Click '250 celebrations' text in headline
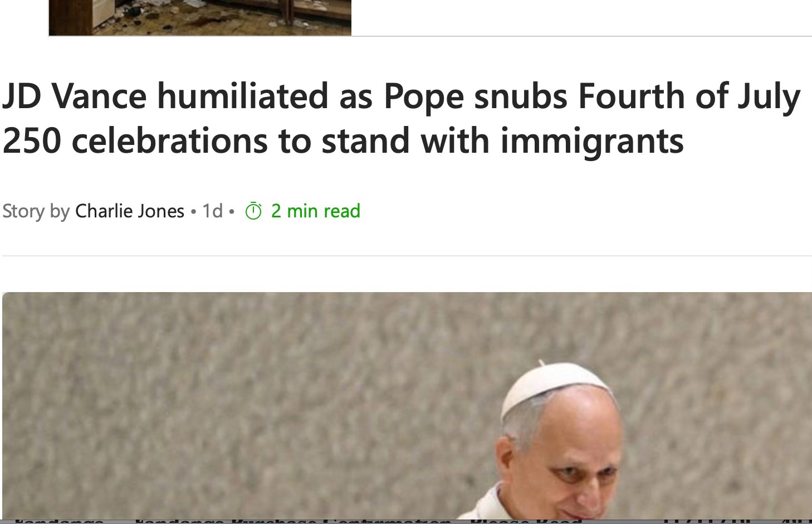The width and height of the screenshot is (812, 524). [x=135, y=141]
